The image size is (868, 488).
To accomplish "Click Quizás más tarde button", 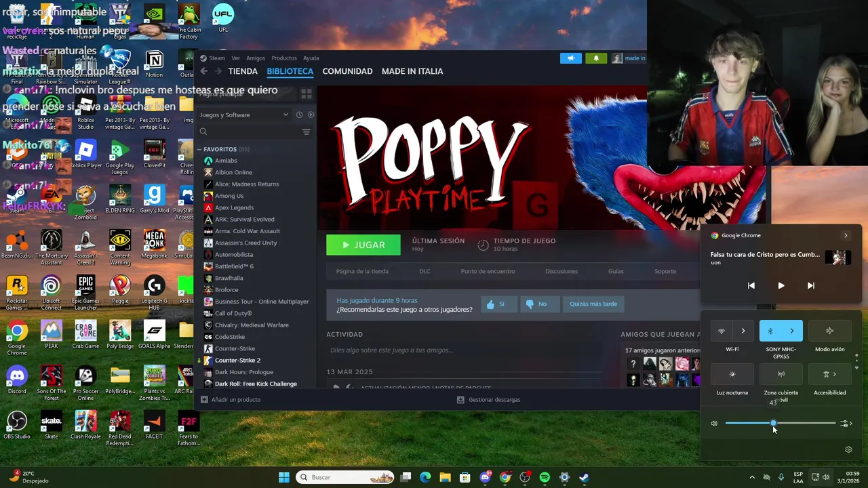I will pos(593,304).
